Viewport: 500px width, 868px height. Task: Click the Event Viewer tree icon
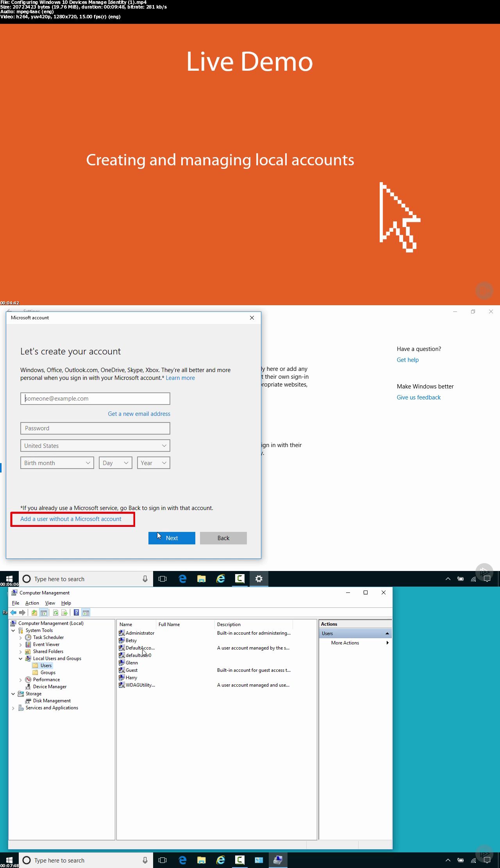[28, 644]
